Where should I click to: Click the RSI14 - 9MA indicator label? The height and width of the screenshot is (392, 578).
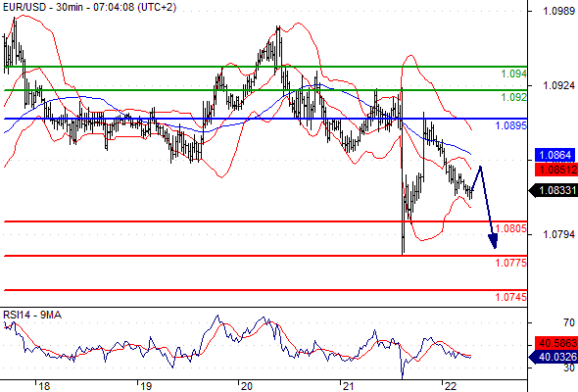click(x=32, y=315)
